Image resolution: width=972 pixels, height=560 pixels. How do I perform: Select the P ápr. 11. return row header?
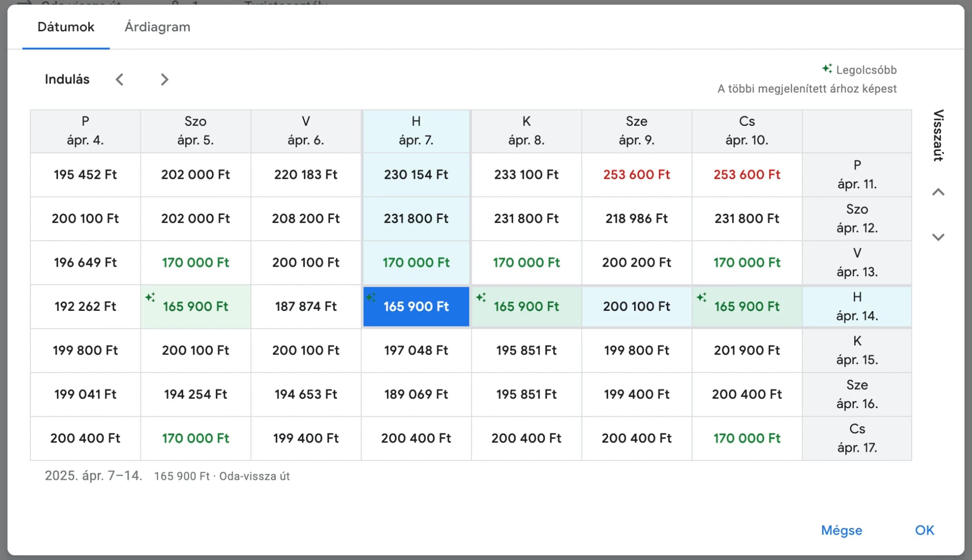(x=857, y=175)
